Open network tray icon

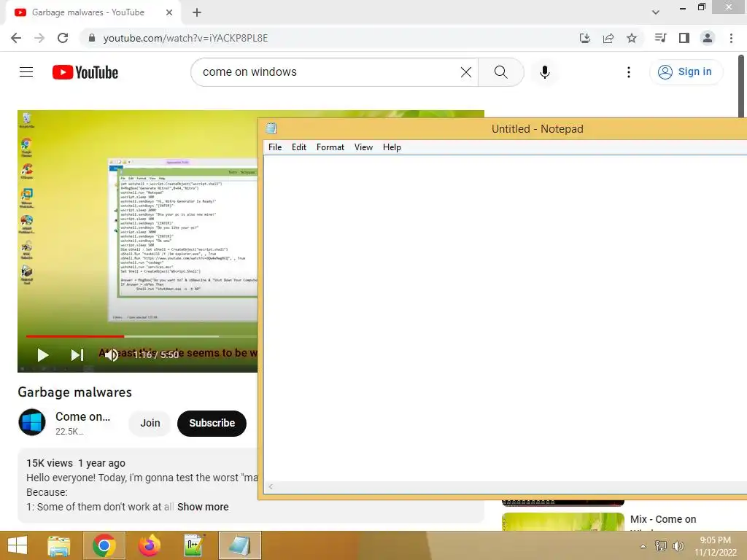pos(660,545)
